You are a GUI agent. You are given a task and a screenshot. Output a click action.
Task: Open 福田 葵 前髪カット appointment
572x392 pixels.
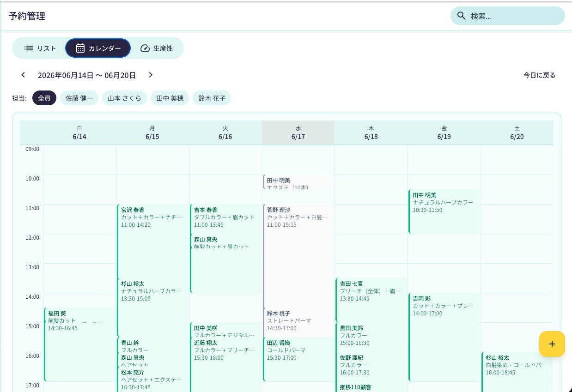(x=79, y=344)
